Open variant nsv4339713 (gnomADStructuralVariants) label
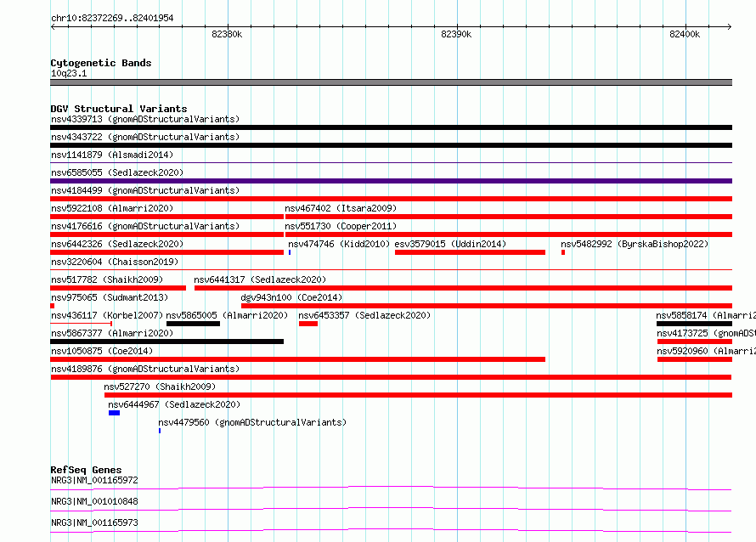Image resolution: width=756 pixels, height=542 pixels. [145, 119]
